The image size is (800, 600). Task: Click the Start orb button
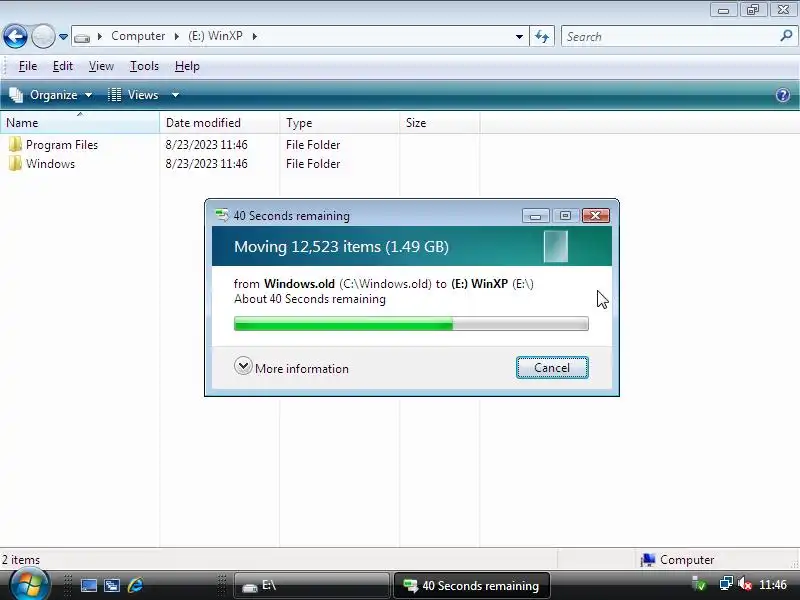pos(30,584)
